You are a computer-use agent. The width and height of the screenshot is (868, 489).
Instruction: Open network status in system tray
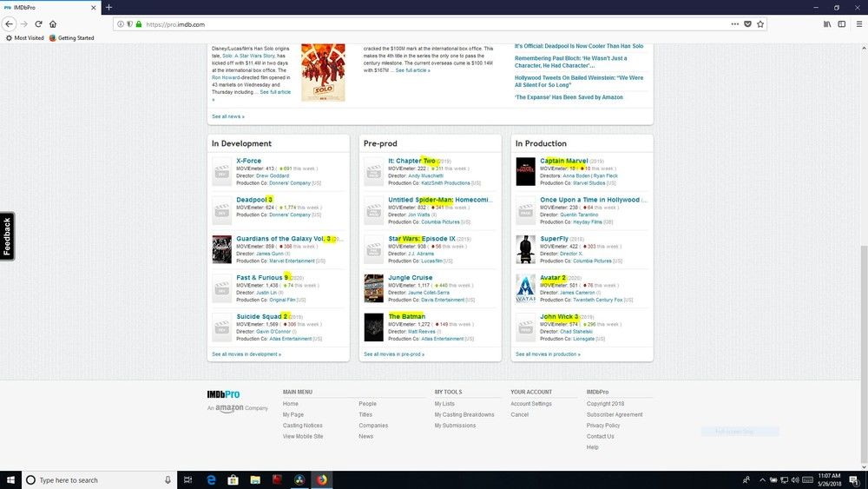(784, 479)
